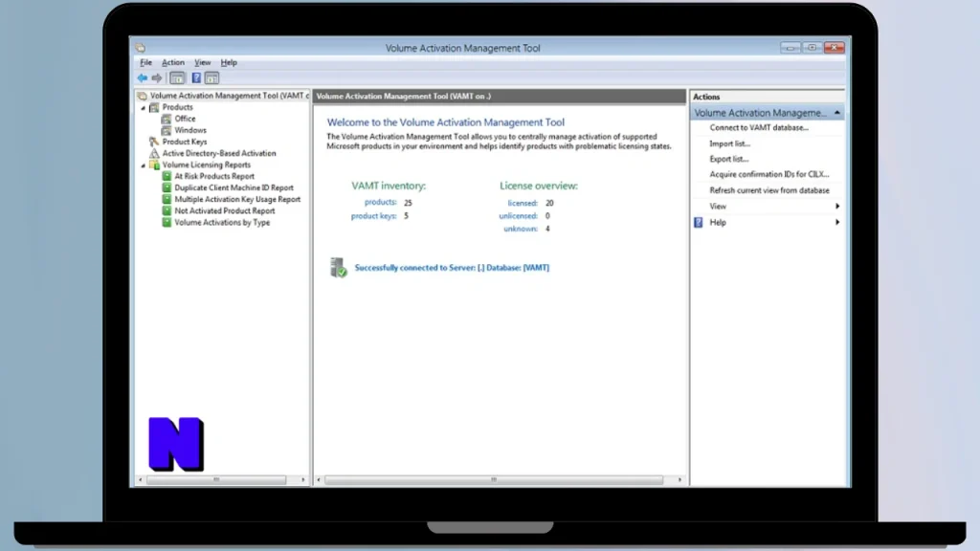Select At Risk Products Report
Screen dimensions: 980x551
tap(214, 176)
